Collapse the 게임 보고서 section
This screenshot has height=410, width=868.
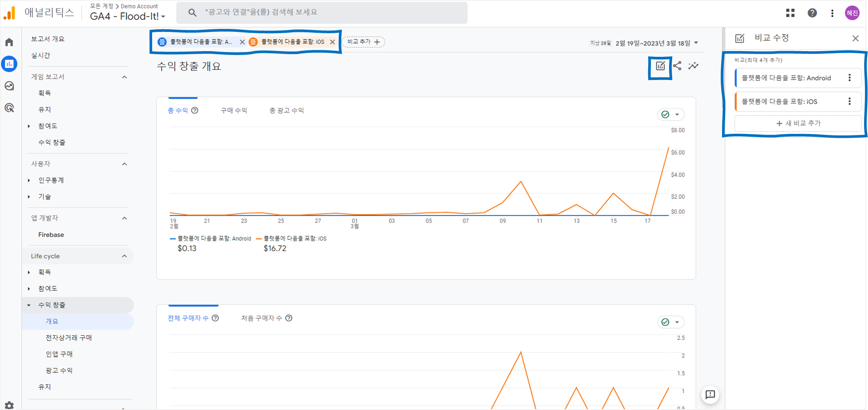tap(125, 77)
